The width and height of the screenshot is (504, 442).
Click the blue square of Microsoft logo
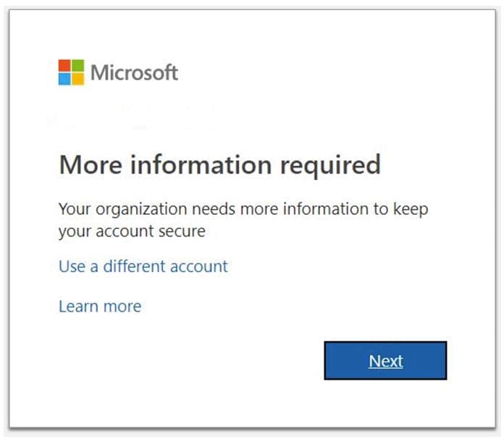(64, 79)
